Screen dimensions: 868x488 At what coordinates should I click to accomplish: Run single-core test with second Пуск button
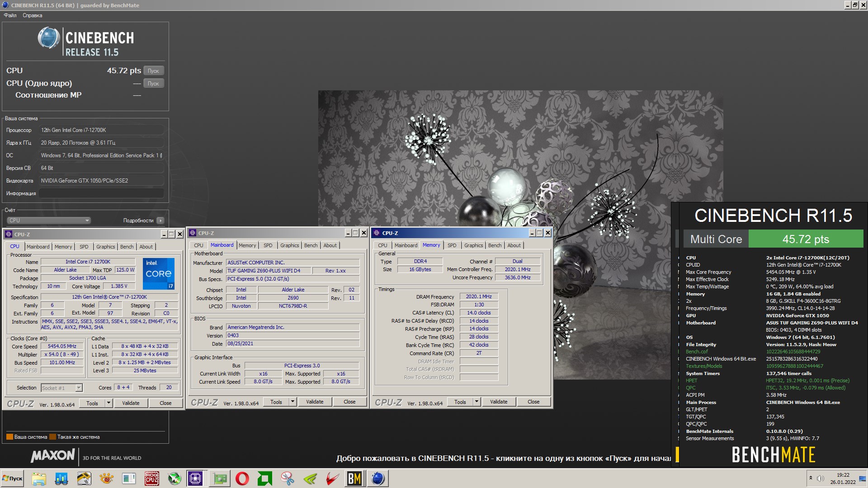154,84
